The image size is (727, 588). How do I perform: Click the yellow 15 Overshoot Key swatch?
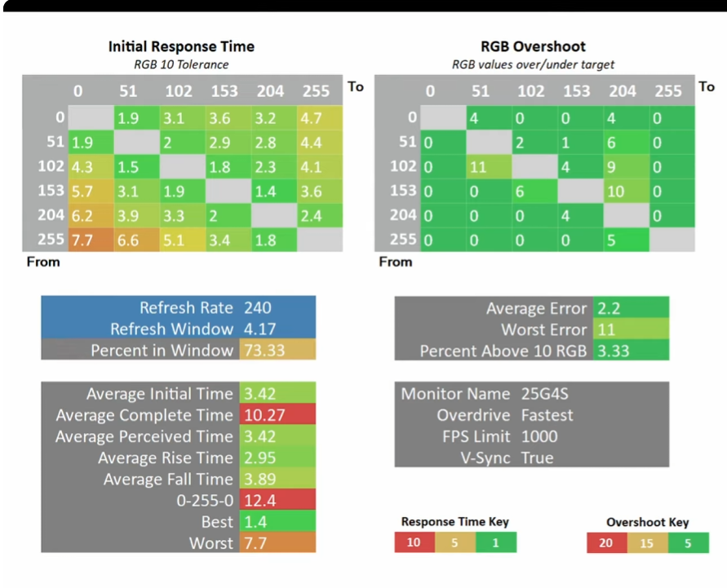[x=647, y=542]
